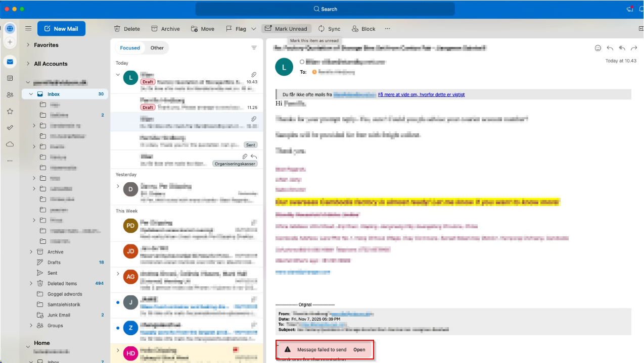The image size is (644, 363).
Task: Collapse the sidebar with hamburger icon
Action: click(x=28, y=29)
